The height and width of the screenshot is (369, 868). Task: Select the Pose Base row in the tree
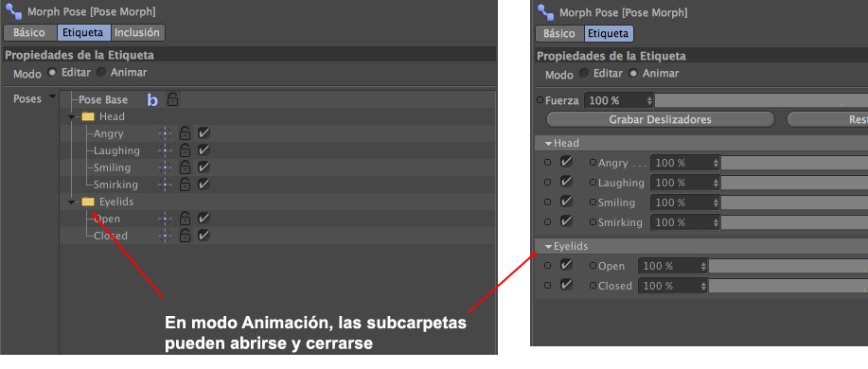pyautogui.click(x=276, y=99)
